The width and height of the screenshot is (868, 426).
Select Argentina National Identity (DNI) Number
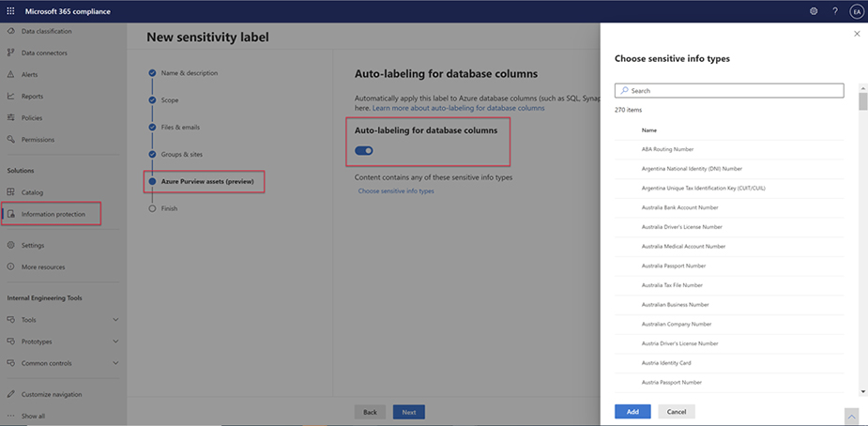(729, 169)
